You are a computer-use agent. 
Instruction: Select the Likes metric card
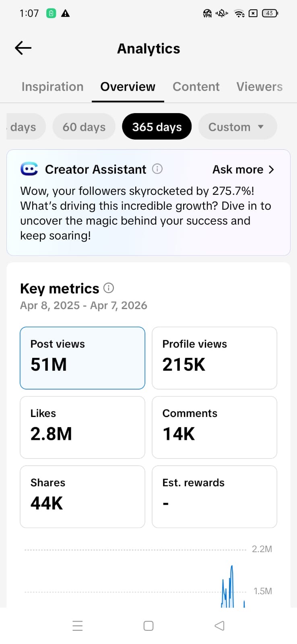point(82,427)
